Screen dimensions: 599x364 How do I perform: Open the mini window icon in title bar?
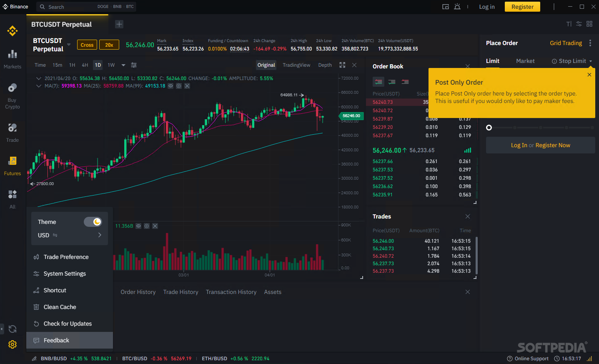(446, 7)
